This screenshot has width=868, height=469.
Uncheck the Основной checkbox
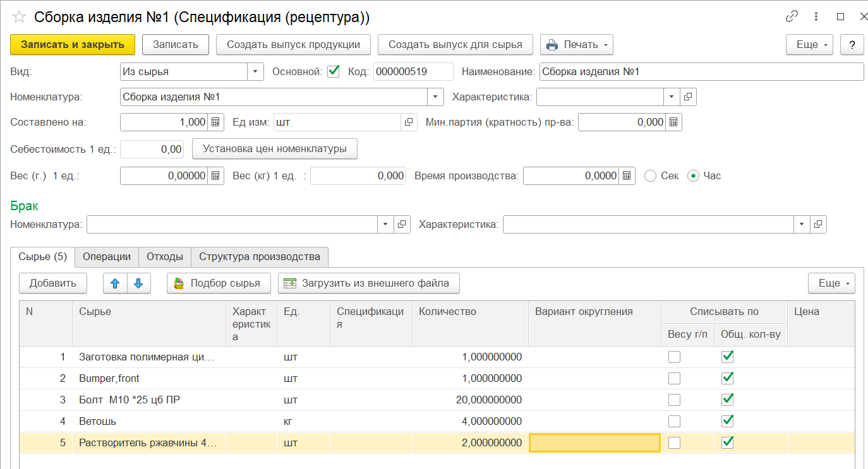coord(334,71)
